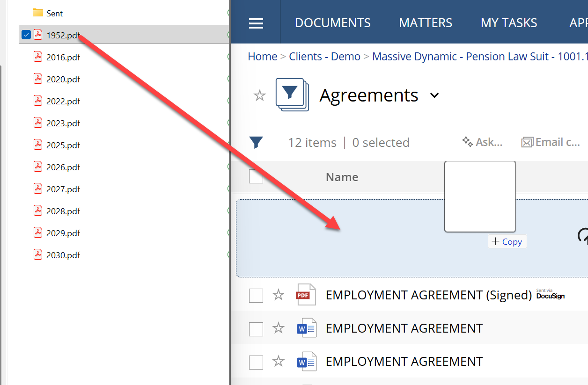588x385 pixels.
Task: Click the 2016.pdf file icon
Action: (x=38, y=57)
